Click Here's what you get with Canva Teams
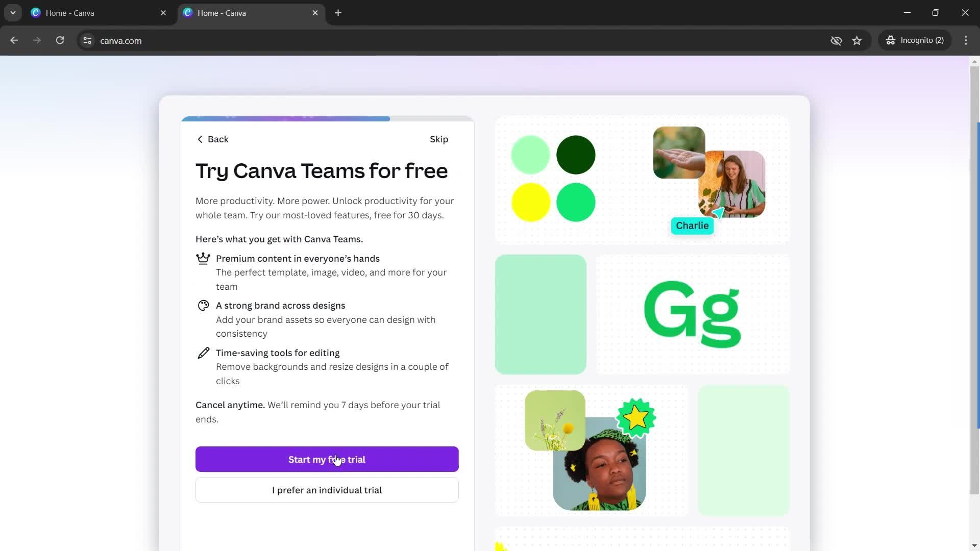Viewport: 980px width, 551px height. [279, 239]
